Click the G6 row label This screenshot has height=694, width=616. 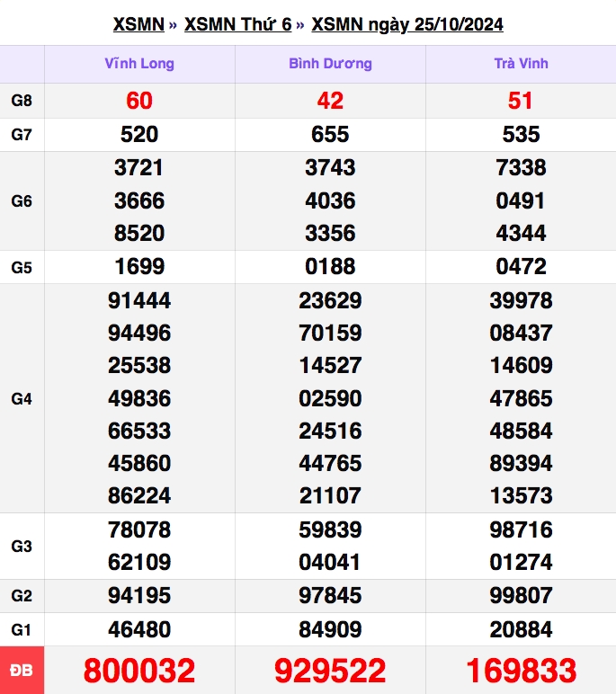pyautogui.click(x=22, y=201)
